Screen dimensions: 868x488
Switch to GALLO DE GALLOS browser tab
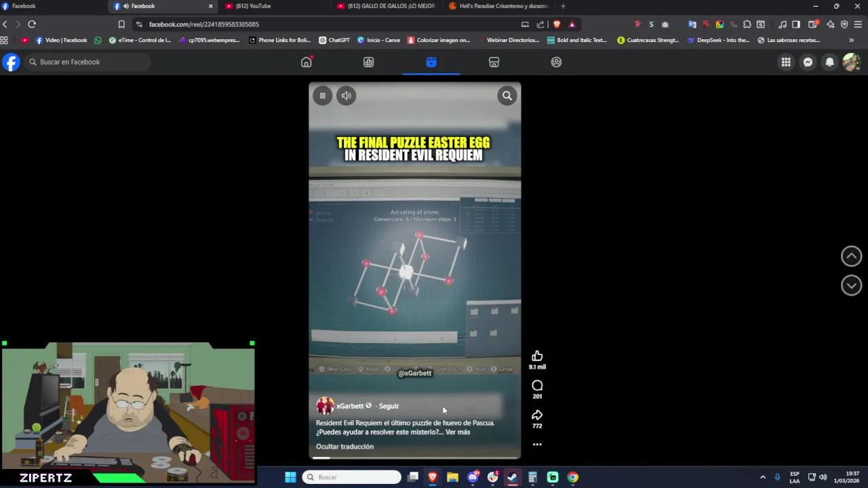pos(387,6)
